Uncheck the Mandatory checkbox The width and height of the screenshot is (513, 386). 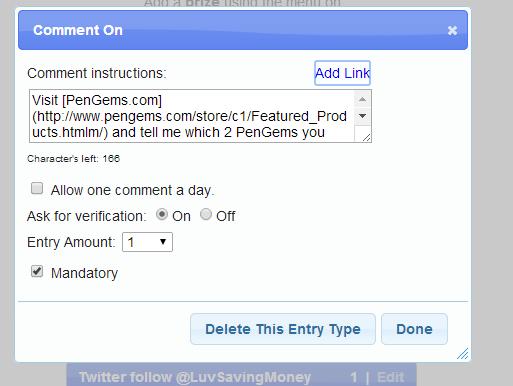pos(37,271)
